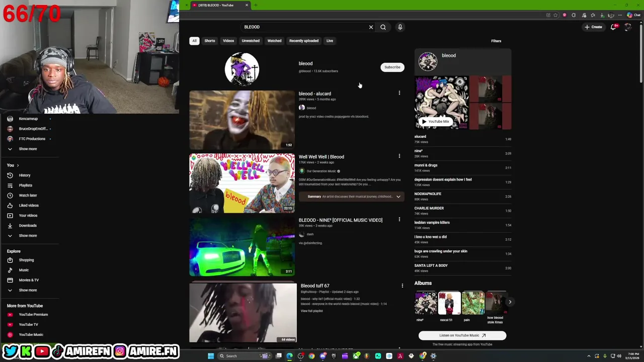Open the rascal 51 album cover
Screen dimensions: 644x362
[449, 303]
